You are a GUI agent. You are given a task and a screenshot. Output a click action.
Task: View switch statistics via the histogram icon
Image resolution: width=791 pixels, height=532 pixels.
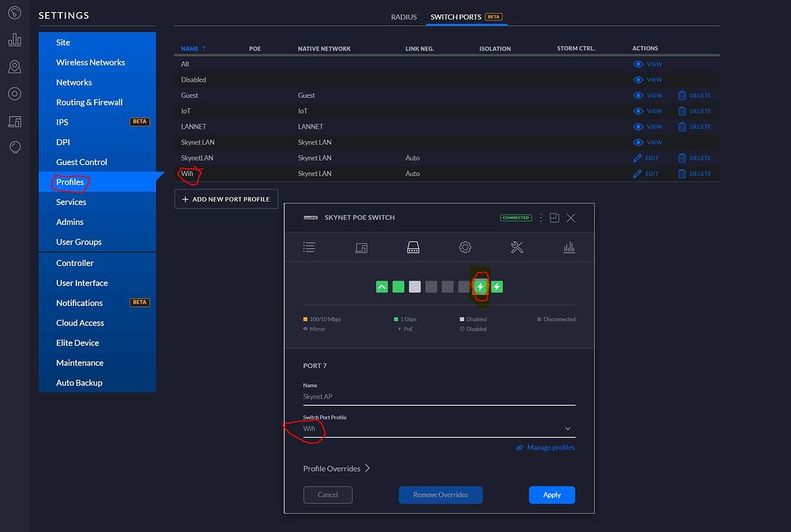click(x=569, y=247)
